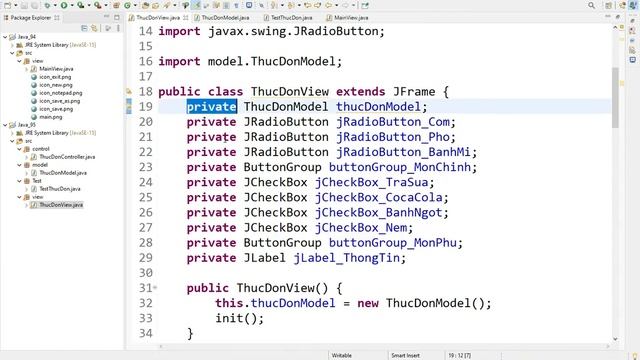Click the Save All toolbar icon
The height and width of the screenshot is (360, 640).
click(x=34, y=5)
